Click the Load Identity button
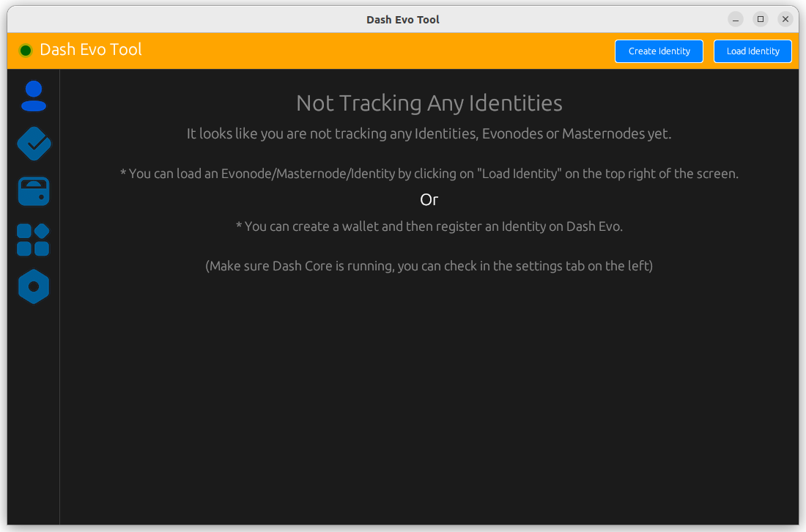This screenshot has width=806, height=532. pos(753,51)
